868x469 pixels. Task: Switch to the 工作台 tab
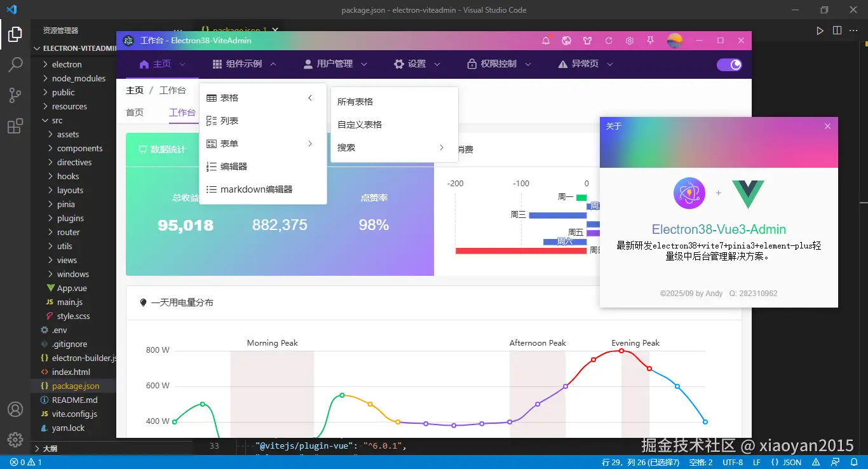click(x=182, y=112)
